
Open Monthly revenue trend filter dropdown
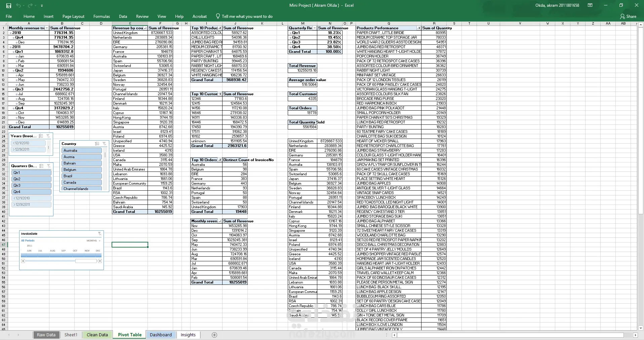click(47, 28)
